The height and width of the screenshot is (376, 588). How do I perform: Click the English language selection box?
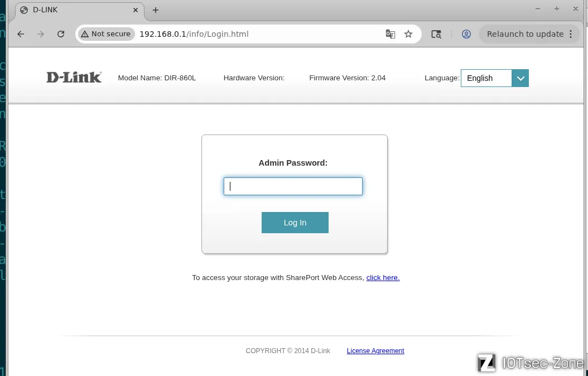[x=486, y=78]
